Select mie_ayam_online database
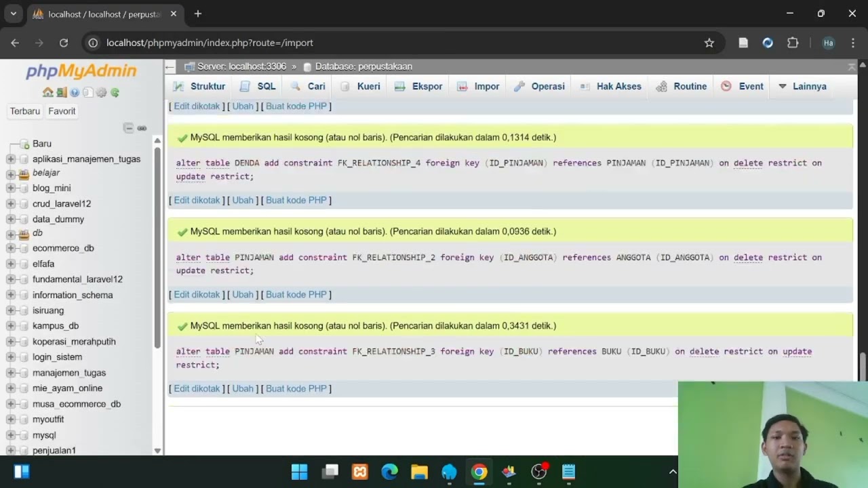The height and width of the screenshot is (488, 868). coord(67,388)
